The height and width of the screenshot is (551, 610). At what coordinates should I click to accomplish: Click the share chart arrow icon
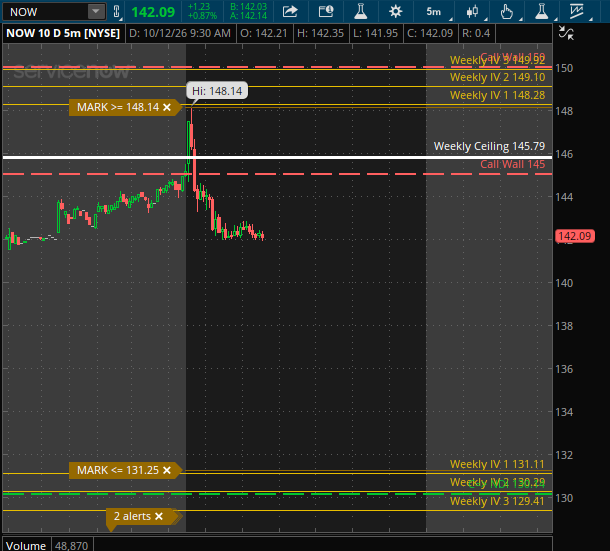pos(290,12)
